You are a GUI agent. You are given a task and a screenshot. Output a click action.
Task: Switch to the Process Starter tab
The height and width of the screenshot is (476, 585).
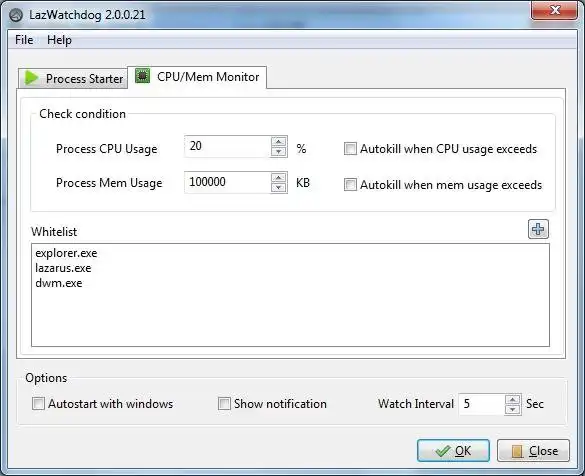tap(73, 78)
